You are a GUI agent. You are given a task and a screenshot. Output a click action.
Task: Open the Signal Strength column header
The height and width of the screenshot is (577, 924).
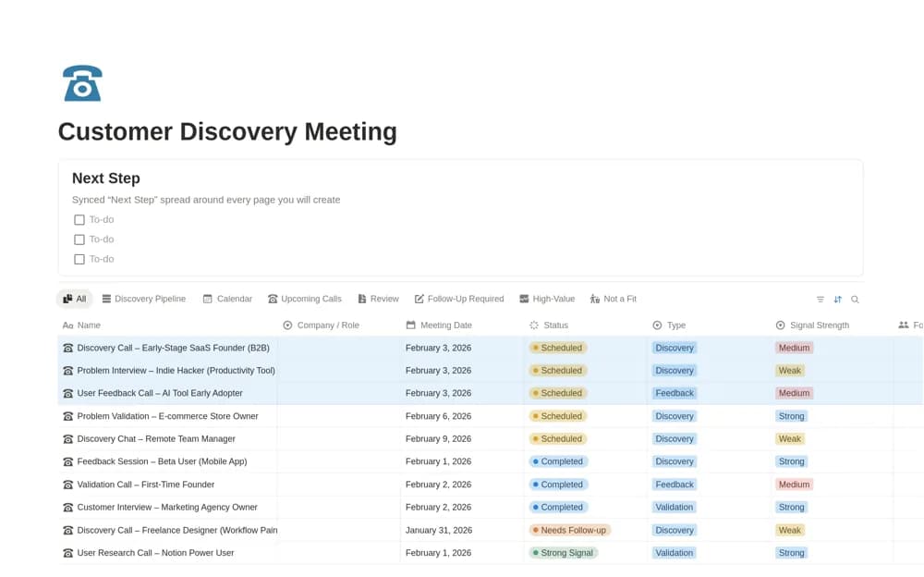point(812,325)
